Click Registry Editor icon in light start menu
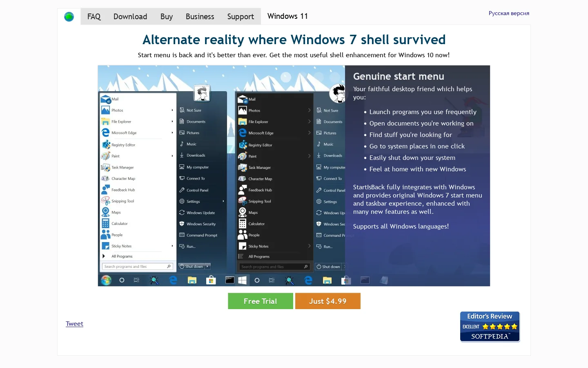588x368 pixels. point(106,145)
